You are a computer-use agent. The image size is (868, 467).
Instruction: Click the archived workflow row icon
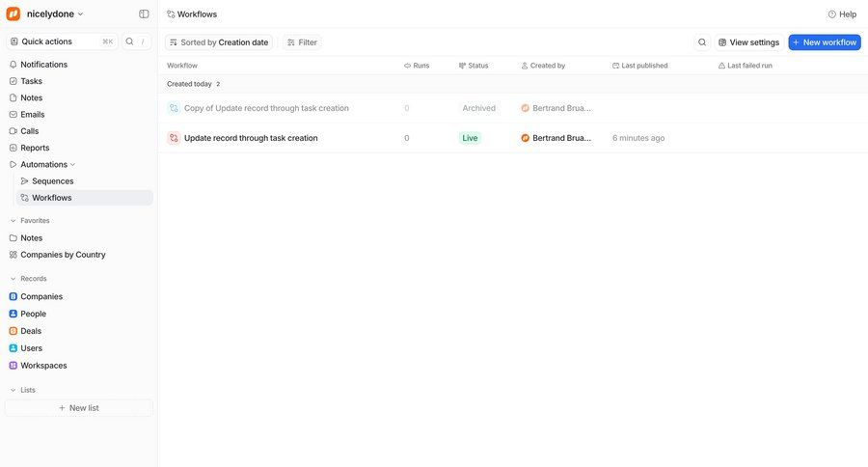(174, 108)
